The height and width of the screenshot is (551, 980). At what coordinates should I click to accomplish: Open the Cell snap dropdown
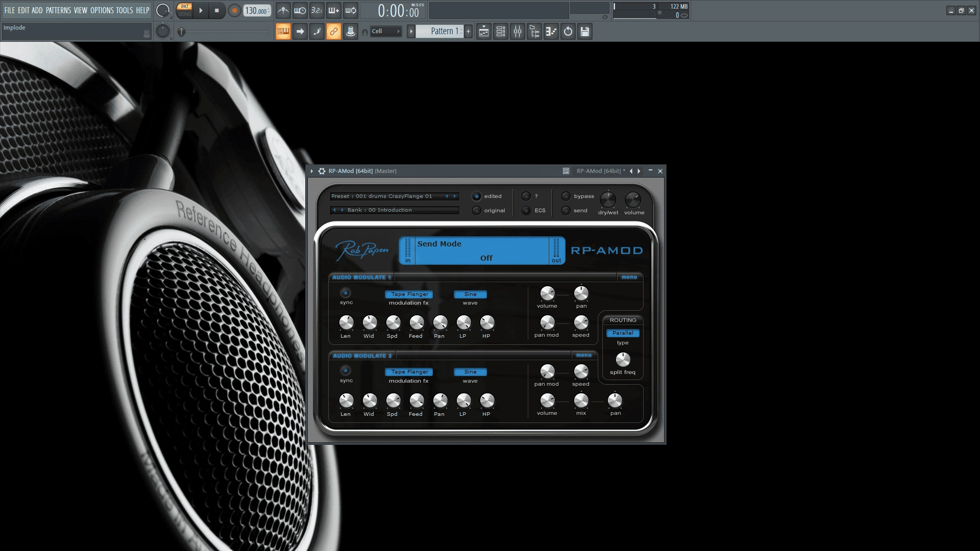[x=386, y=32]
